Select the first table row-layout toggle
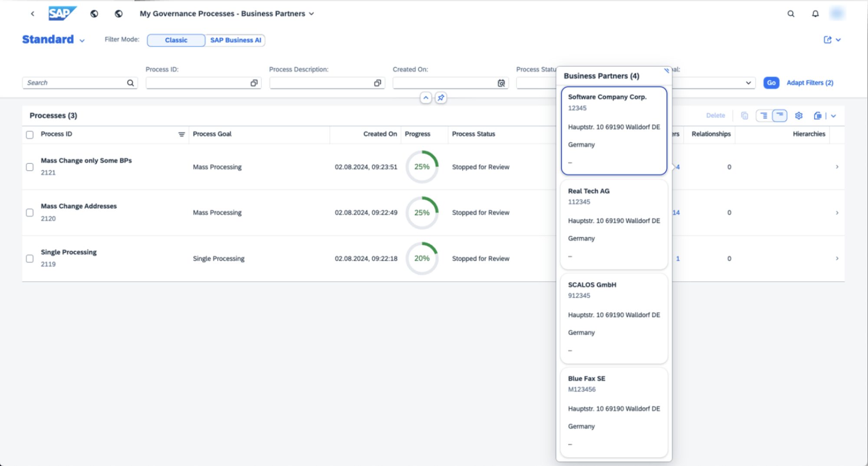The image size is (868, 466). [x=764, y=115]
